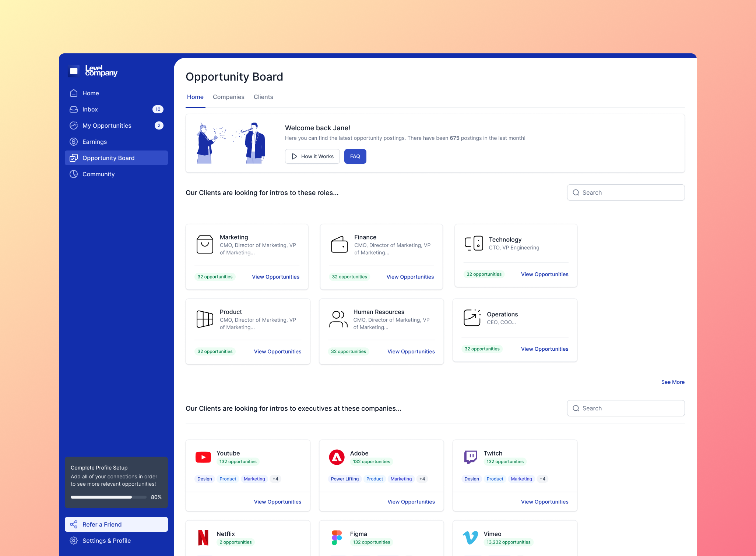The width and height of the screenshot is (756, 556).
Task: Switch to the Clients tab
Action: pos(263,97)
